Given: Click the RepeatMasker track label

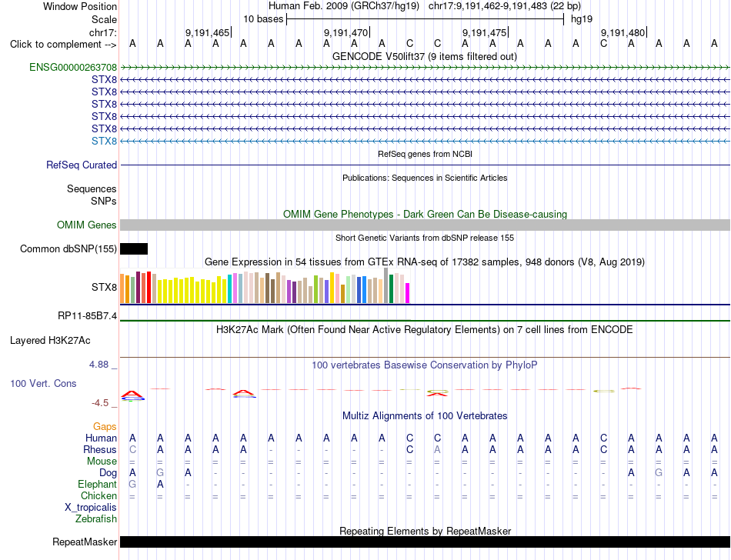Looking at the screenshot, I should click(85, 542).
